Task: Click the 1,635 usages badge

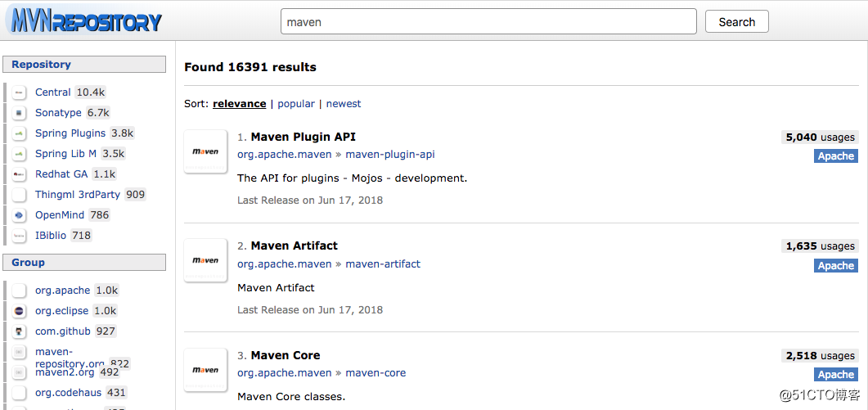Action: (x=820, y=246)
